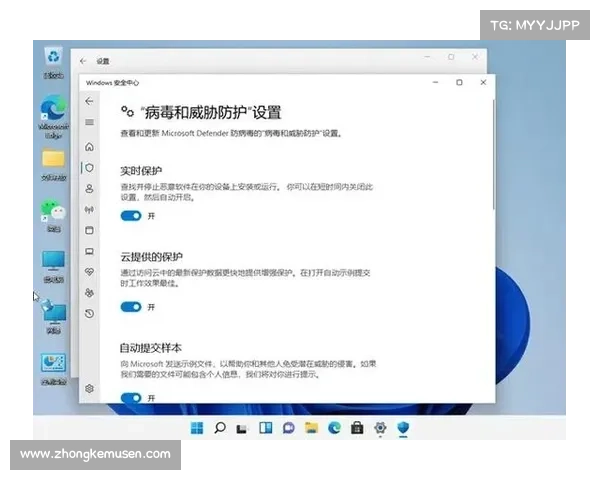Turn off 实时保护 toggle
Screen dimensions: 600x480
131,216
